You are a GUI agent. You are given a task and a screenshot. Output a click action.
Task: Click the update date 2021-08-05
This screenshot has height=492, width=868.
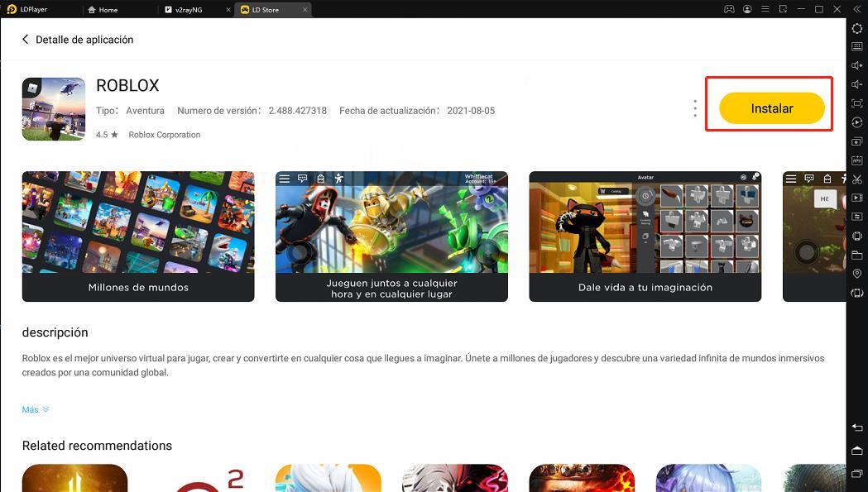coord(471,111)
